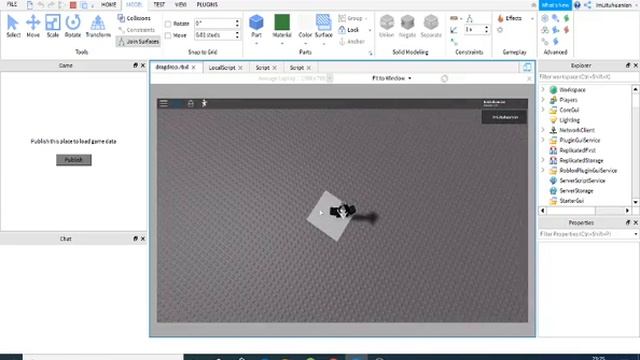640x360 pixels.
Task: Undock the Explorer panel
Action: 628,65
